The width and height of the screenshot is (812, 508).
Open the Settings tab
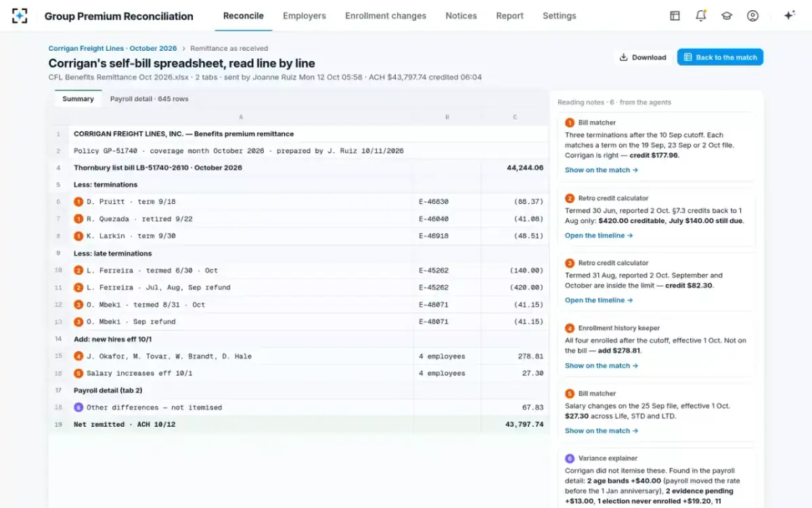pyautogui.click(x=560, y=16)
